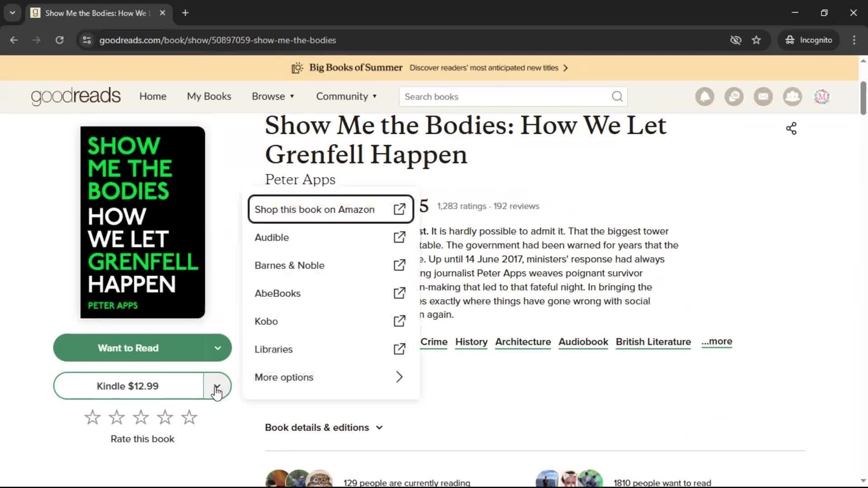Select AbeBooks from buy menu
Viewport: 868px width, 488px height.
(330, 293)
